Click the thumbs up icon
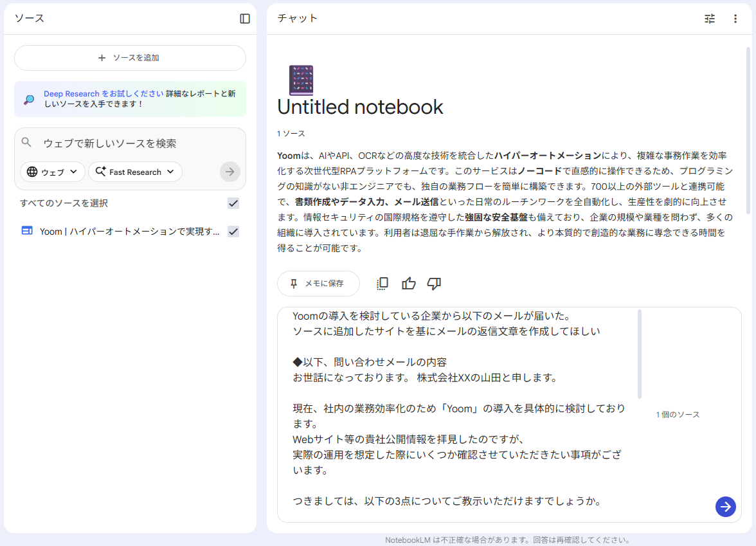This screenshot has width=756, height=546. pyautogui.click(x=408, y=284)
